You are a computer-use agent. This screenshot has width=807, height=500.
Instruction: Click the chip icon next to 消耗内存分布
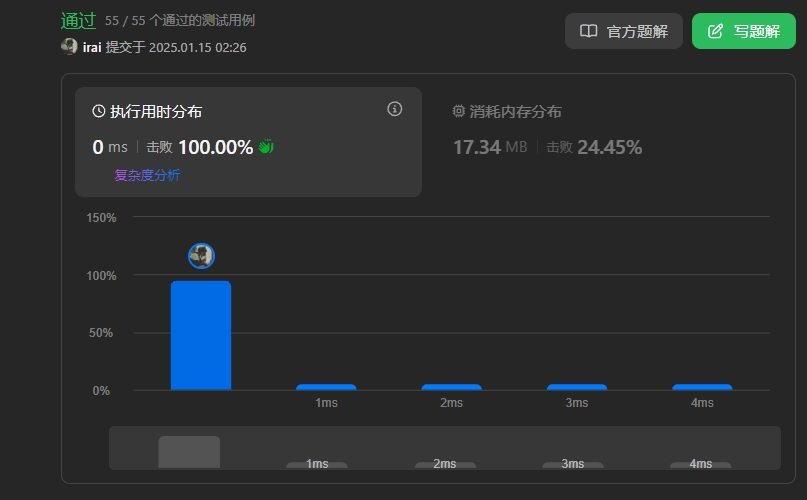[x=459, y=111]
